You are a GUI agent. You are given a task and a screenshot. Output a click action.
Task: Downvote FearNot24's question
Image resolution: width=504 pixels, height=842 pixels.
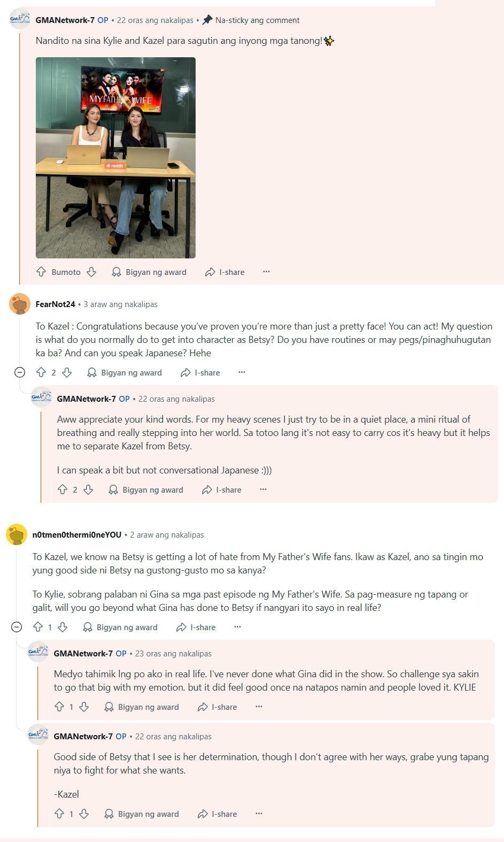(x=67, y=372)
